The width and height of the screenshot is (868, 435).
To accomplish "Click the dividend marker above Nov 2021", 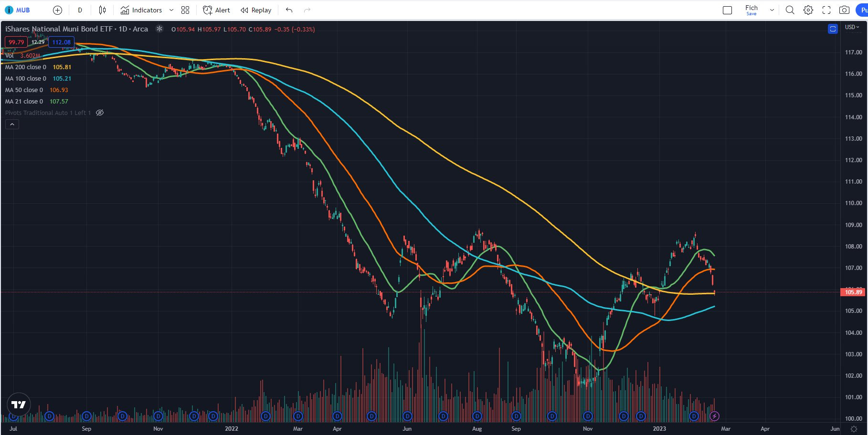I will tap(158, 416).
